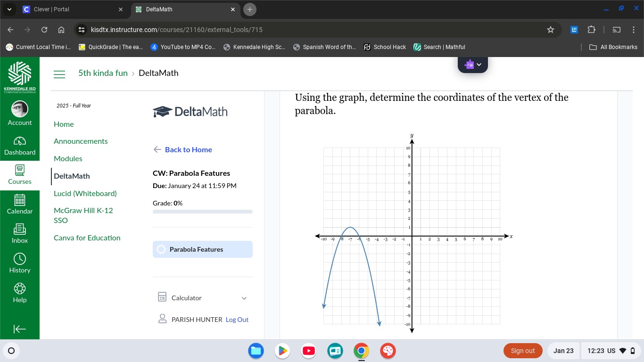Open the Classroom app in the shelf
The image size is (644, 362).
tap(335, 351)
